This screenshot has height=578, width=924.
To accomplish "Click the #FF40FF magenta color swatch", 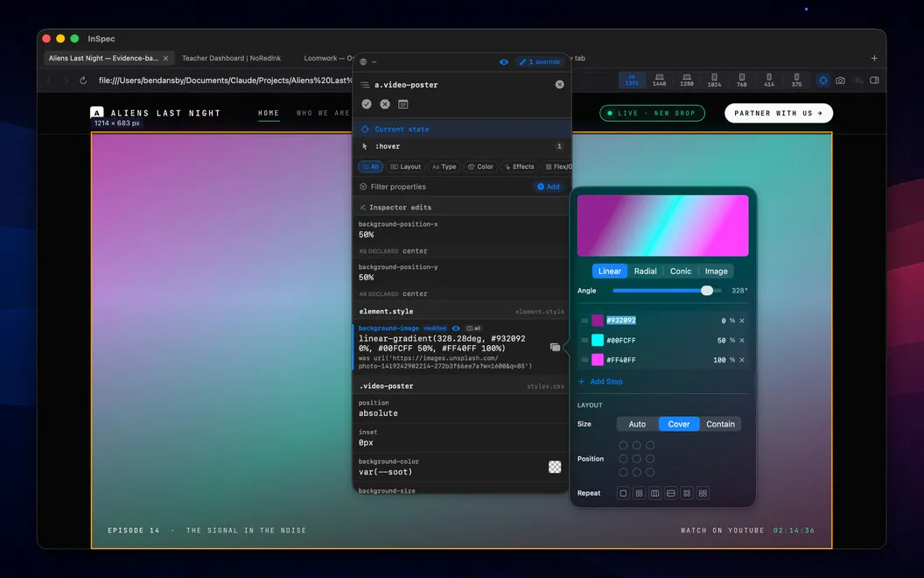I will click(x=598, y=360).
